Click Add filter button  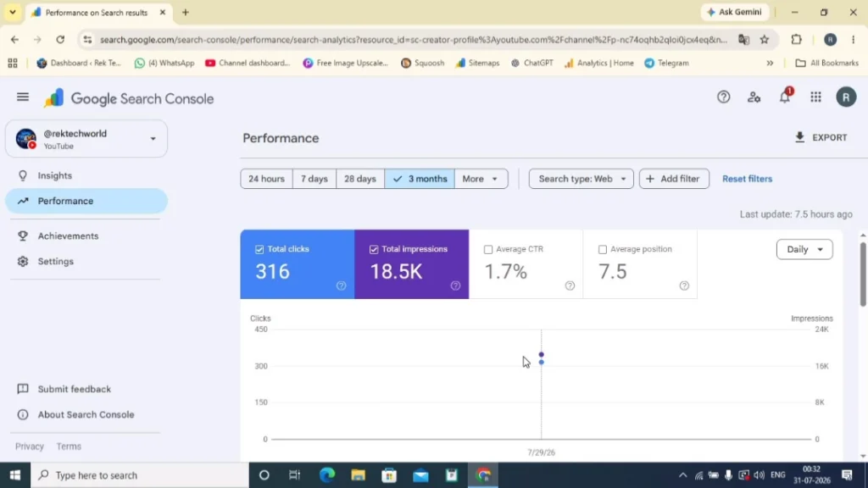coord(674,179)
